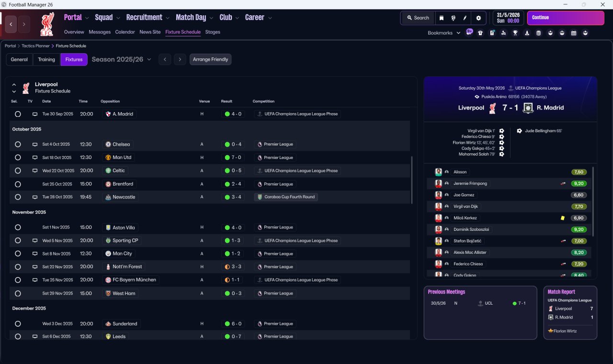Select the West Ham fixture radio button
Image resolution: width=613 pixels, height=364 pixels.
click(18, 293)
